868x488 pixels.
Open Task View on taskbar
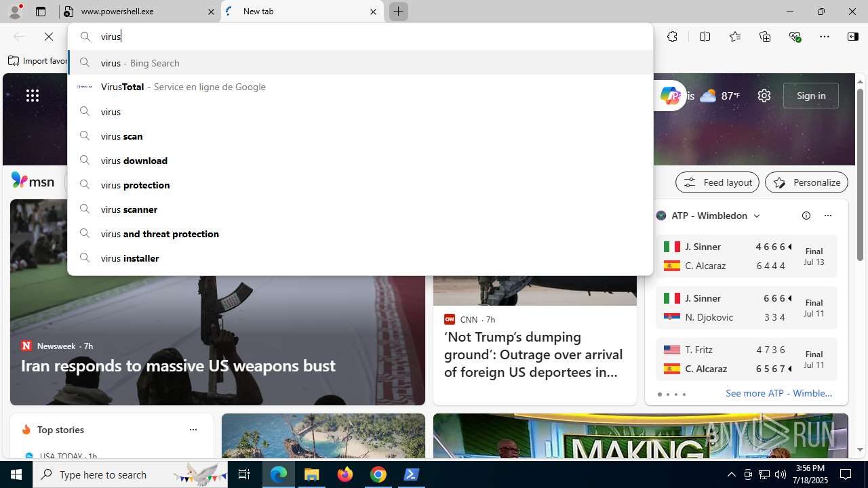point(244,474)
